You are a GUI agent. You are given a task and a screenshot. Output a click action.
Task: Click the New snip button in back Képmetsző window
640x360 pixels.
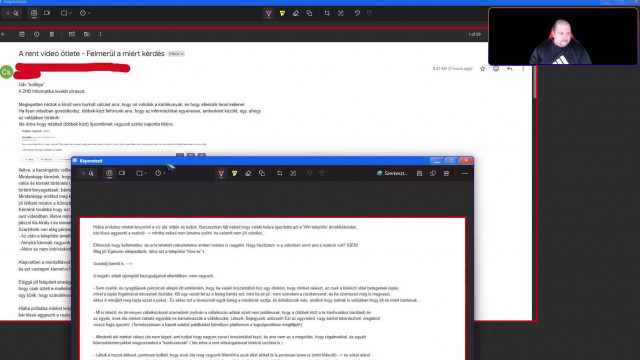pos(12,13)
